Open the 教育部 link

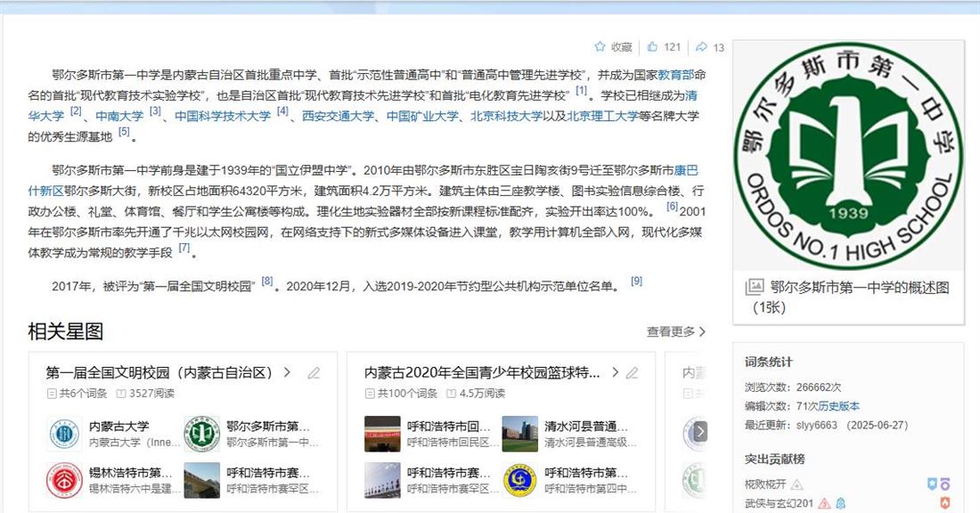coord(675,75)
